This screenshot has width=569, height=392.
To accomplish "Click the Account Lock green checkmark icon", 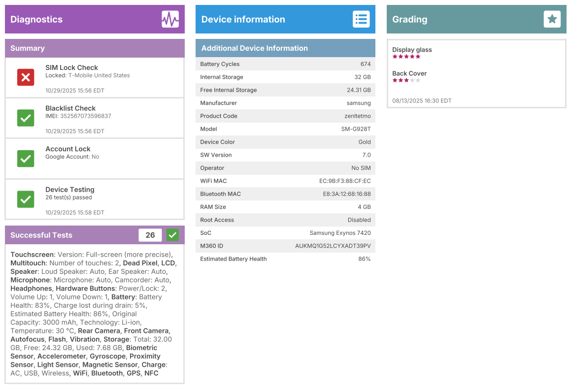I will (26, 159).
